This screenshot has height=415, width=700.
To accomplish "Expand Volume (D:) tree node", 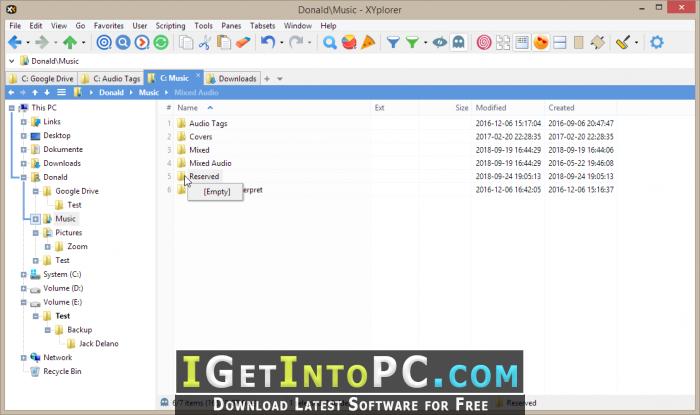I will 24,288.
